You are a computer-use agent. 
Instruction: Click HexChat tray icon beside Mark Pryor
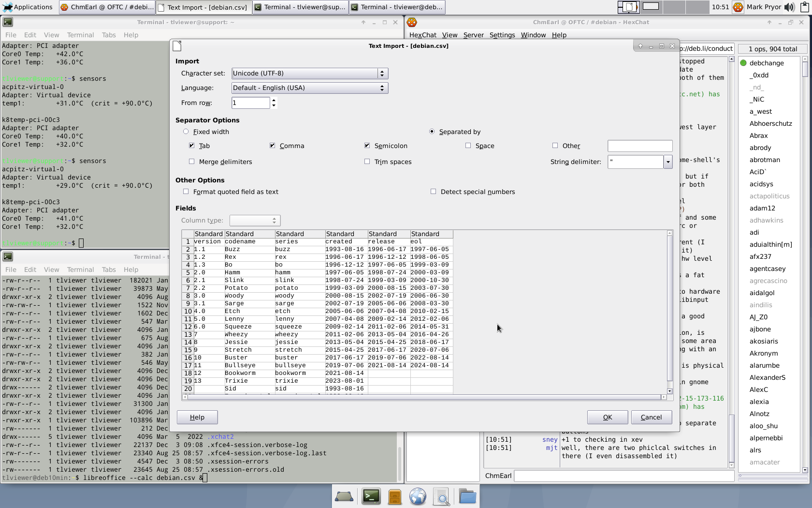tap(738, 7)
